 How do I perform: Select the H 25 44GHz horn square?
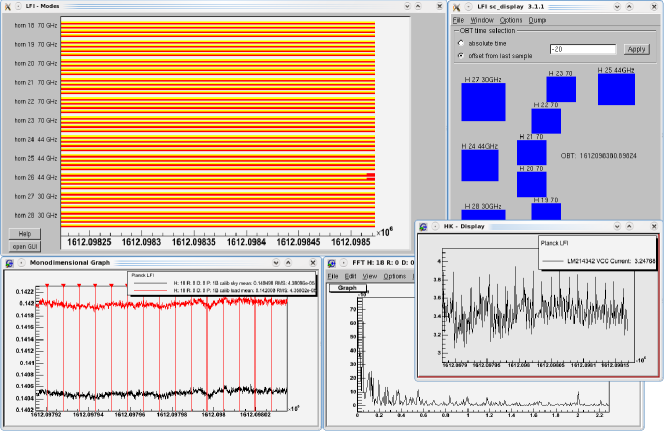(616, 90)
